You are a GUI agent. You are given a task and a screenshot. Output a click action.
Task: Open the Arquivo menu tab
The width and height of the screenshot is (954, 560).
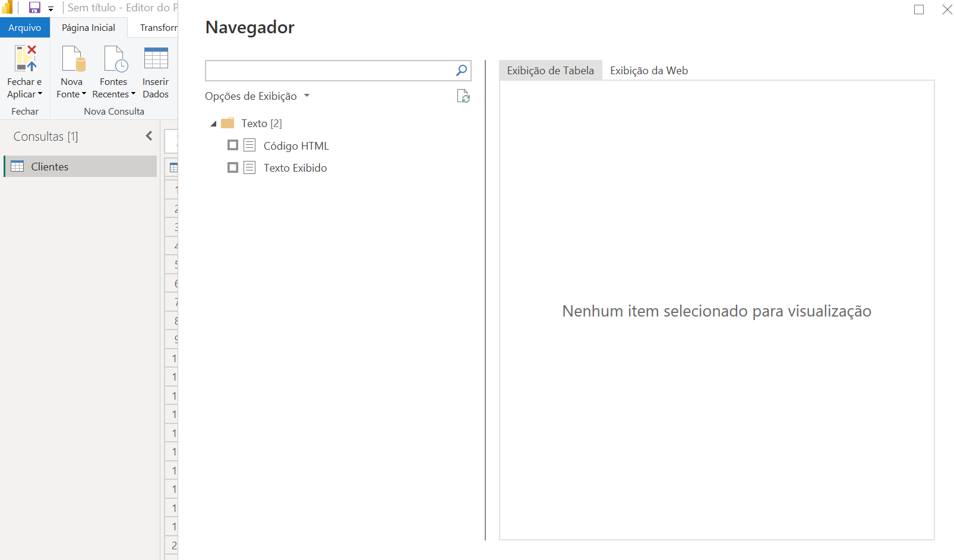tap(25, 28)
